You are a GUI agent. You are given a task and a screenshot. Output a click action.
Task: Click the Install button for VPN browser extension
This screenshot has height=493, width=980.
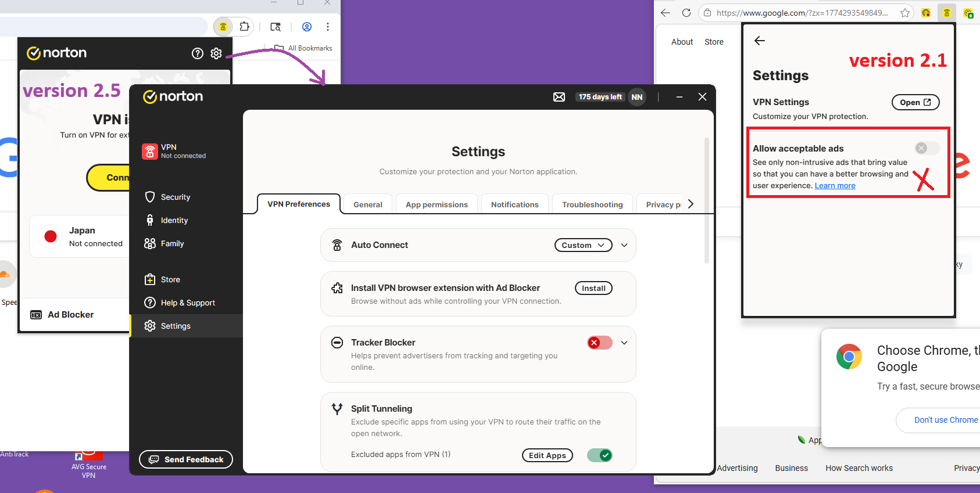coord(593,288)
